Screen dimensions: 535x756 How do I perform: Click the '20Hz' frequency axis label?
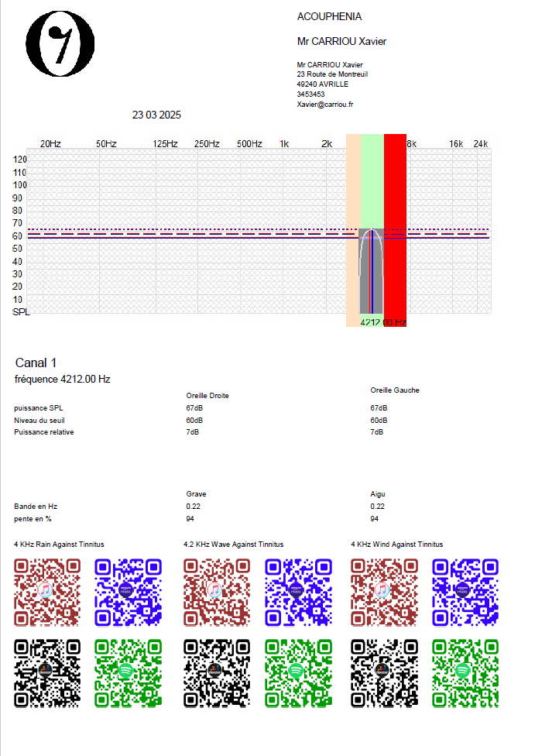[50, 143]
